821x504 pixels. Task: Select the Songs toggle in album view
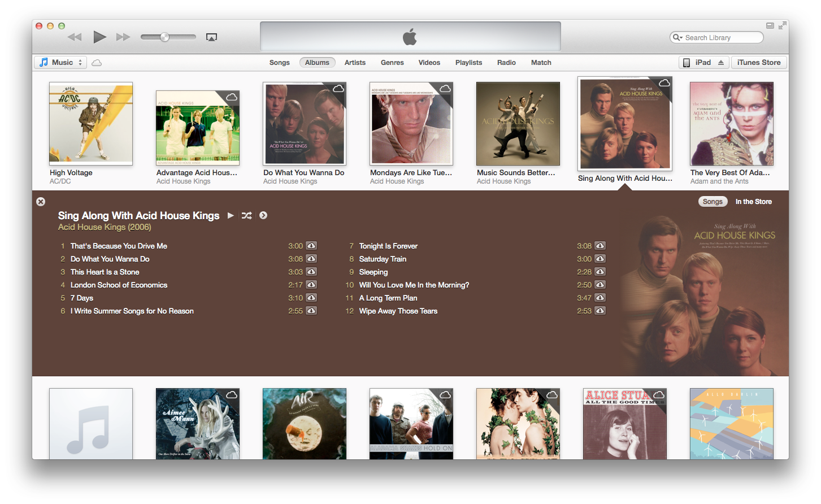(x=713, y=202)
